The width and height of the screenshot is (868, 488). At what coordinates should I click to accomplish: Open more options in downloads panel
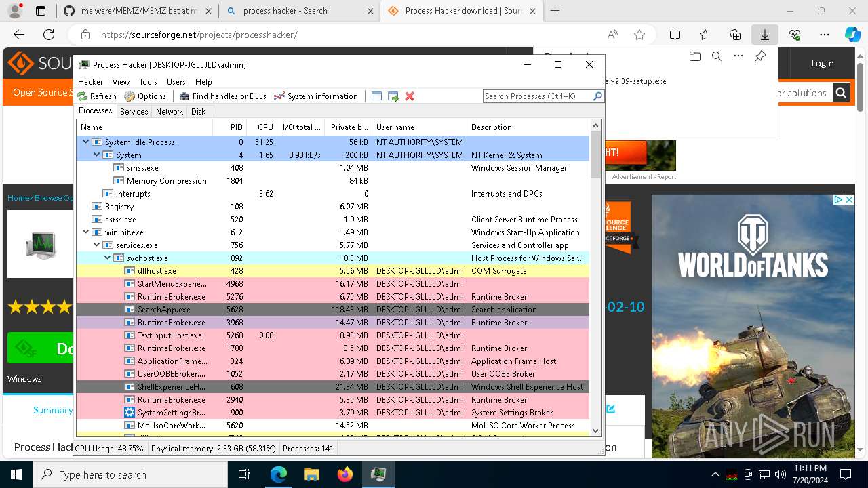click(738, 57)
